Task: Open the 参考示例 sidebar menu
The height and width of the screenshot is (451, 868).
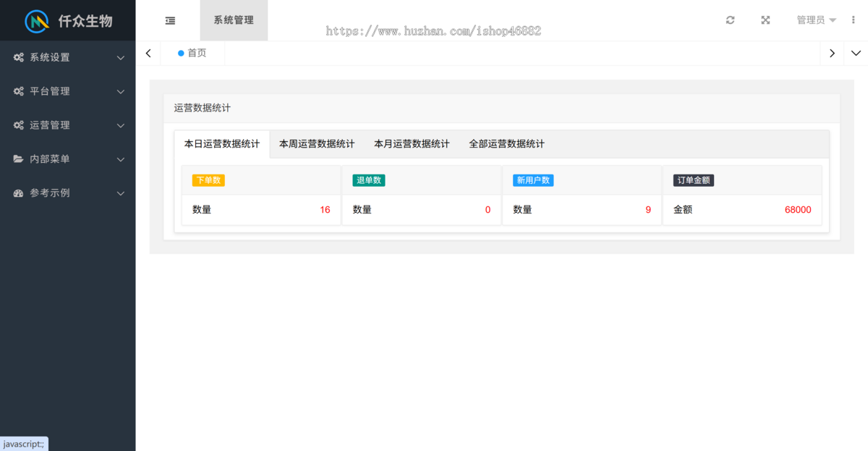Action: [x=67, y=193]
